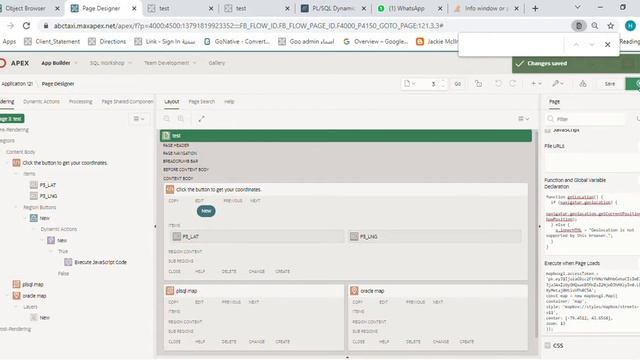Viewport: 640px width, 360px height.
Task: Select the plsql map region in layout
Action: (254, 291)
